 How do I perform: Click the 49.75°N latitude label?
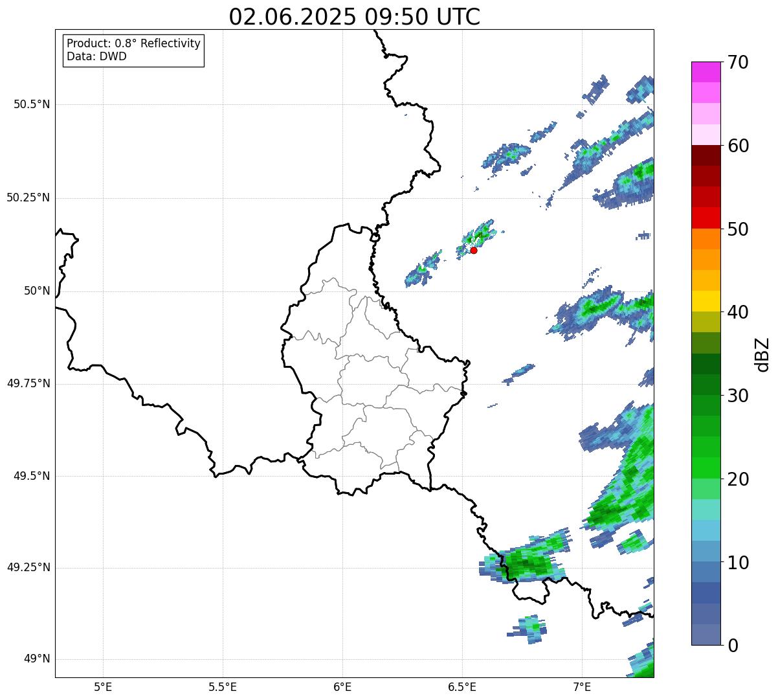tap(28, 383)
